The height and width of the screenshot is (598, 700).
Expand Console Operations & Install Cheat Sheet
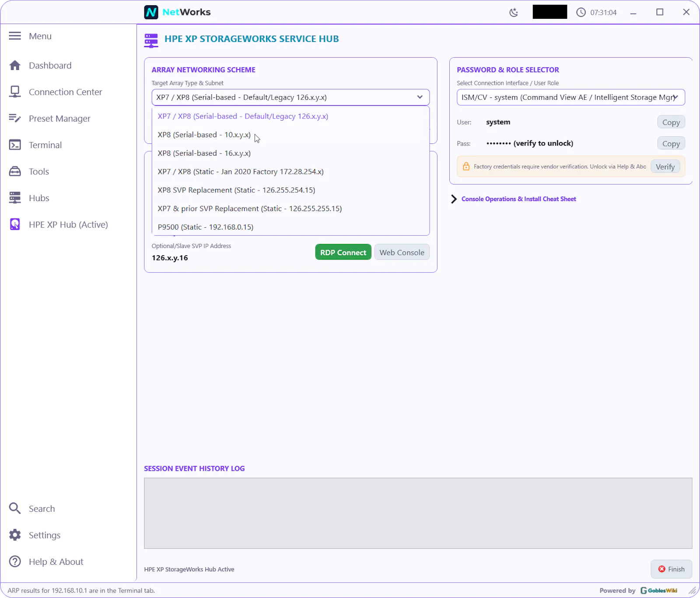click(x=514, y=199)
